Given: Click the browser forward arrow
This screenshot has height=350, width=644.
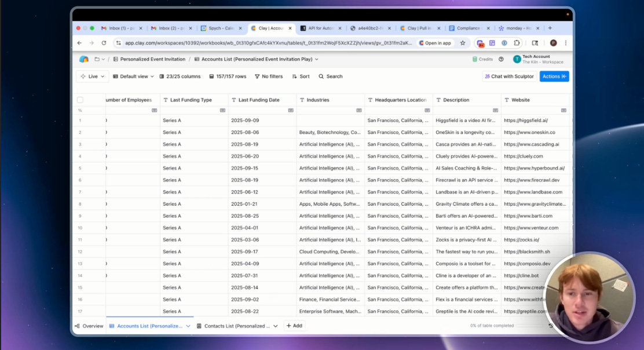Looking at the screenshot, I should [x=92, y=43].
